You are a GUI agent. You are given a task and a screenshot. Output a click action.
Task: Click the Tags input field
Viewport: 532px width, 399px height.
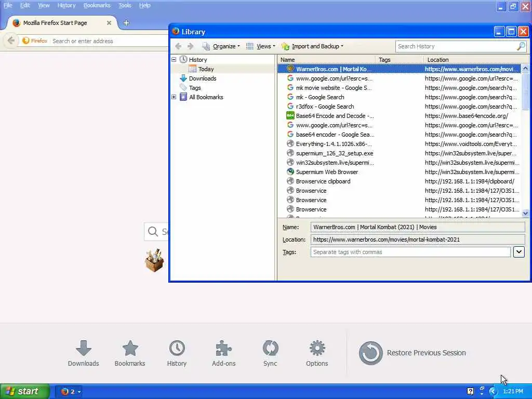410,252
